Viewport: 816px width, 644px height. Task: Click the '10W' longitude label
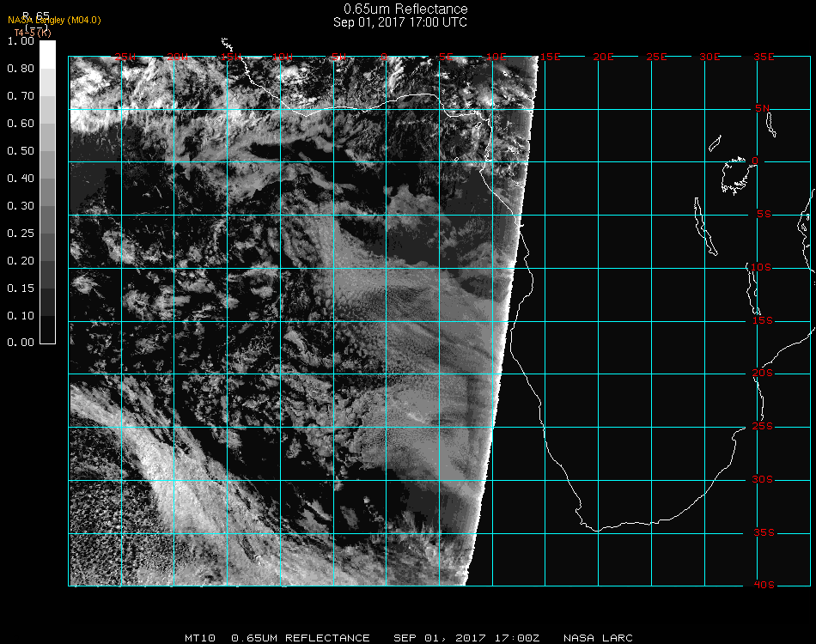tap(283, 57)
